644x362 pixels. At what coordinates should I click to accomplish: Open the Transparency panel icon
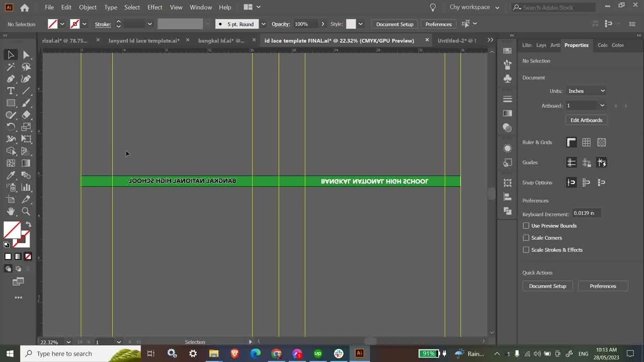coord(507,128)
